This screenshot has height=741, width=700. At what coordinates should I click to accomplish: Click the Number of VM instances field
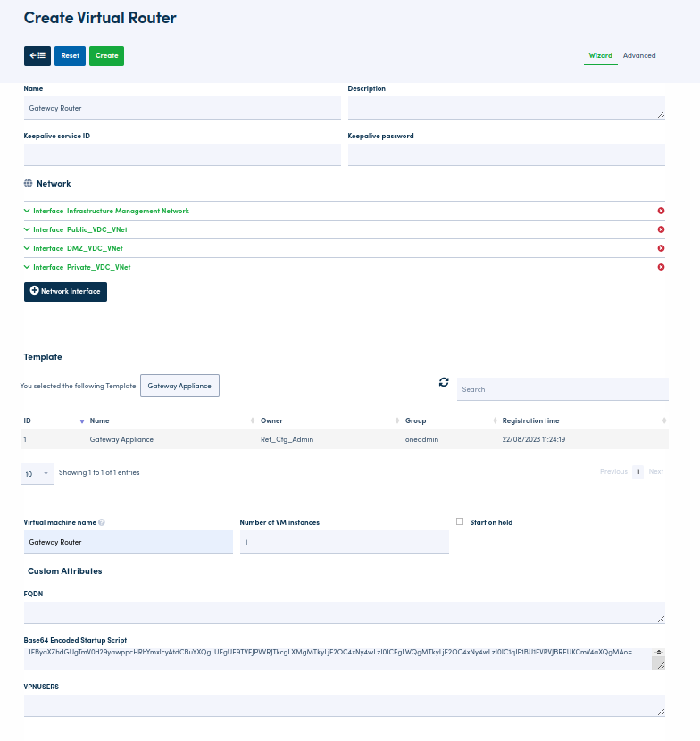coord(344,542)
